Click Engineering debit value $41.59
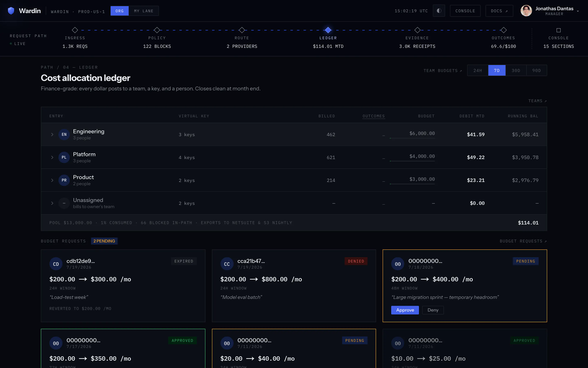Viewport: 588px width, 368px height. [476, 134]
